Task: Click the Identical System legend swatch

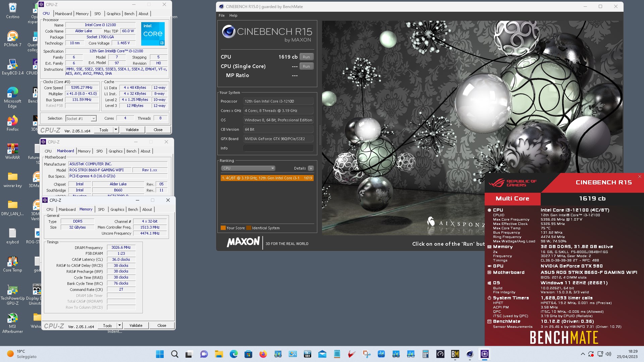Action: [249, 228]
